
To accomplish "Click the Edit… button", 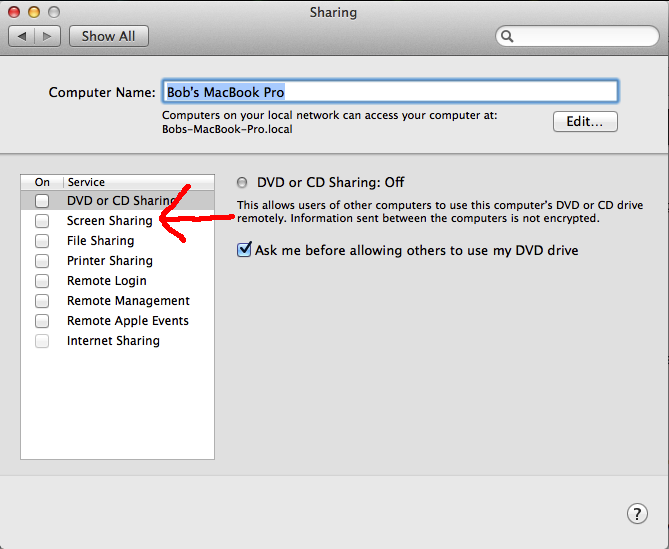I will tap(585, 122).
